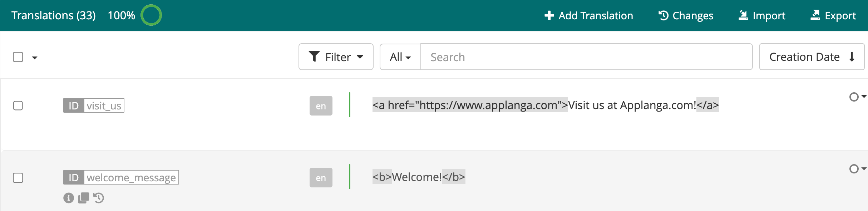Click the Export tray icon

[815, 15]
